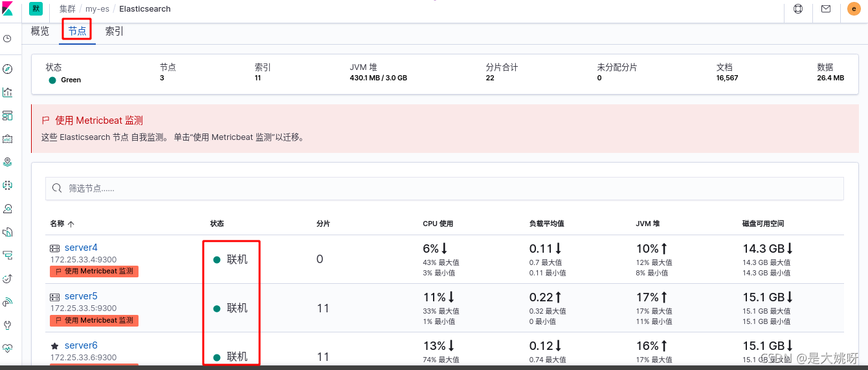Click server6 address 172.25.33.6:9300
Viewport: 868px width, 370px height.
pyautogui.click(x=83, y=358)
